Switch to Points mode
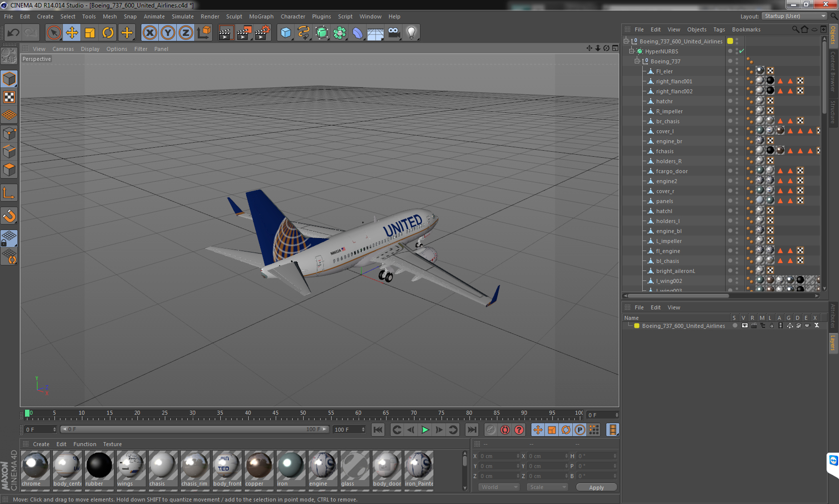Image resolution: width=839 pixels, height=504 pixels. tap(9, 133)
